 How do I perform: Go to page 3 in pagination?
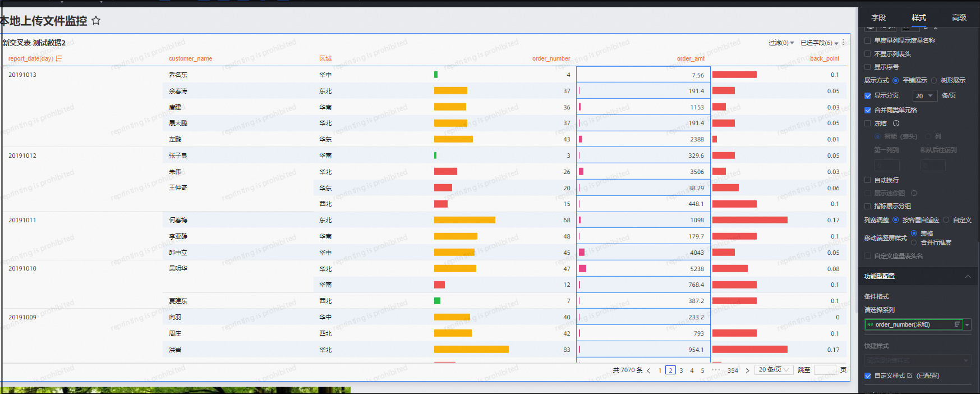tap(681, 370)
